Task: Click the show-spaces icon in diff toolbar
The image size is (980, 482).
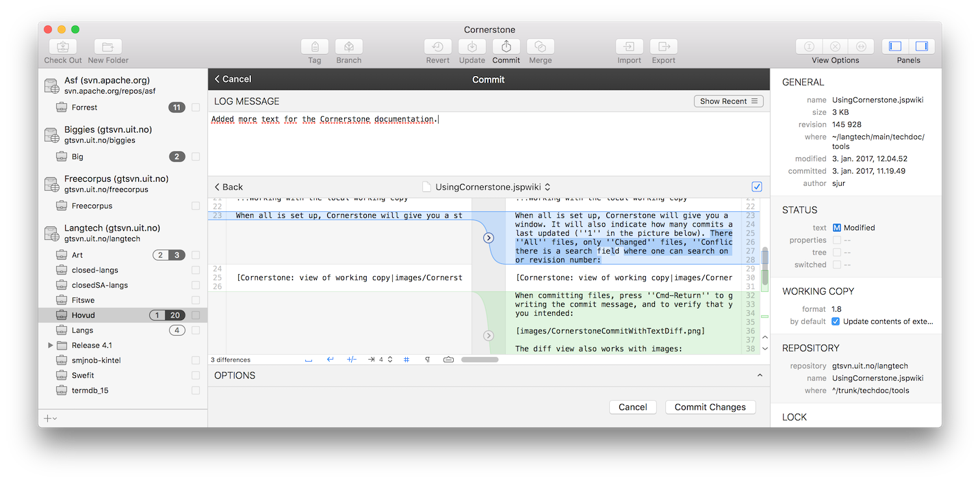Action: [309, 360]
